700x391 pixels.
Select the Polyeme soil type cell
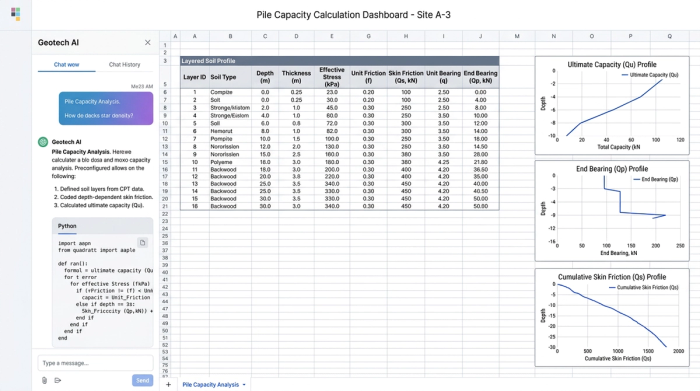pyautogui.click(x=230, y=162)
